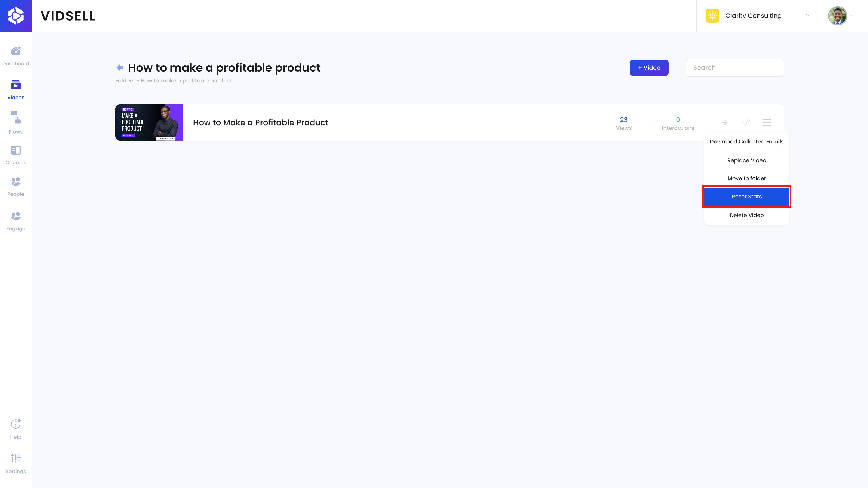The width and height of the screenshot is (868, 488).
Task: Open the Dashboard sidebar icon
Action: tap(16, 51)
